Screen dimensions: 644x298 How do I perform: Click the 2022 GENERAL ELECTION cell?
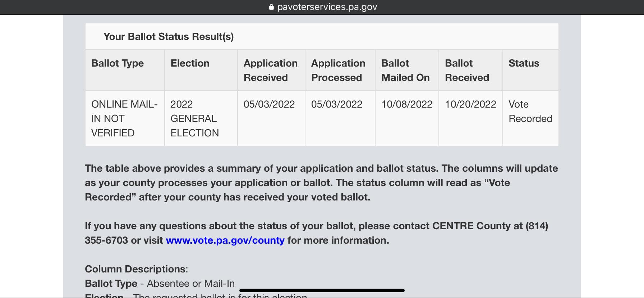(194, 118)
